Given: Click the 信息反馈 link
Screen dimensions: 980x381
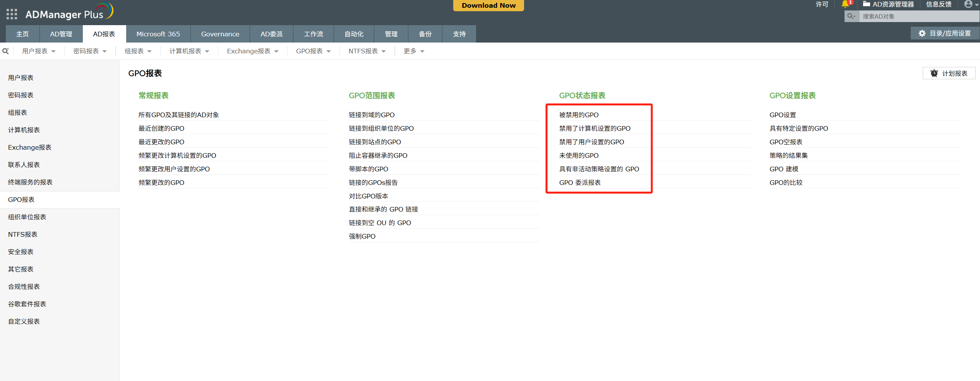Looking at the screenshot, I should pyautogui.click(x=939, y=4).
